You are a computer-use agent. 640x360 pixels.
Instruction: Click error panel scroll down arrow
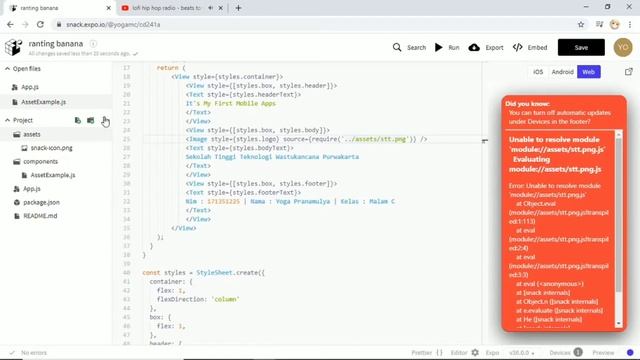618,323
